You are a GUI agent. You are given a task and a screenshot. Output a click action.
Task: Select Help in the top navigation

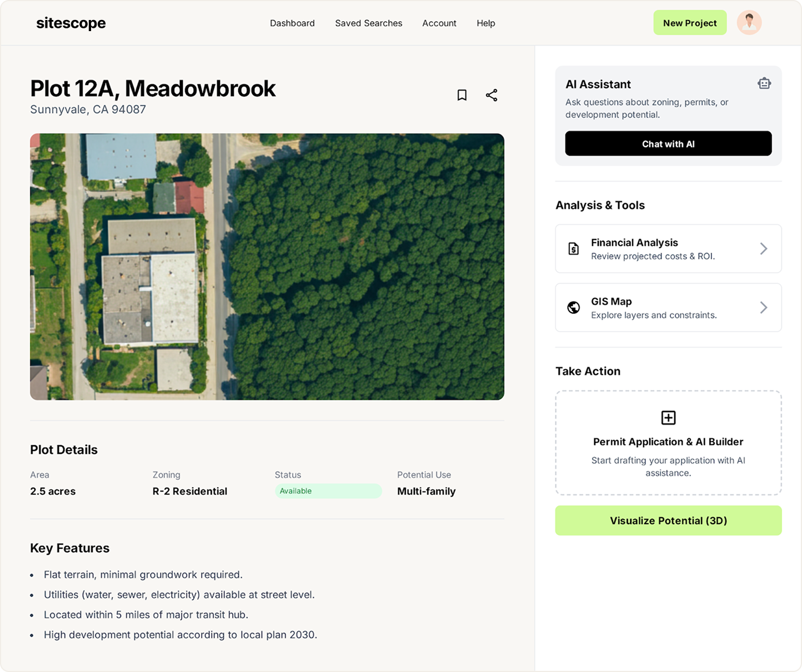coord(486,23)
